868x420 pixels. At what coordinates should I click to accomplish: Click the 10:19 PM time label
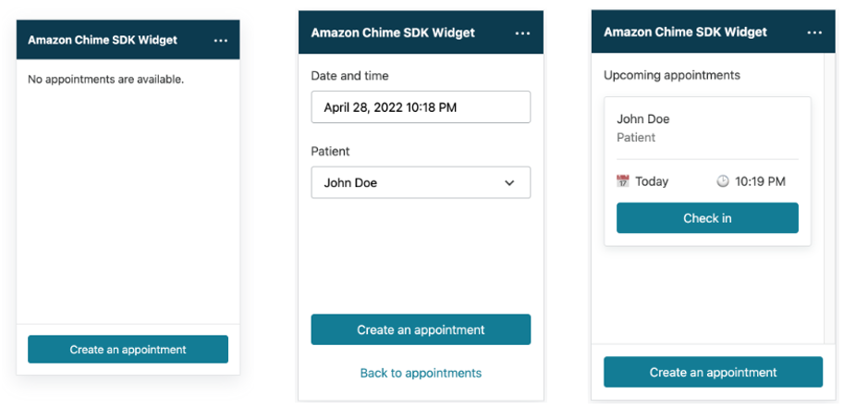click(x=760, y=181)
